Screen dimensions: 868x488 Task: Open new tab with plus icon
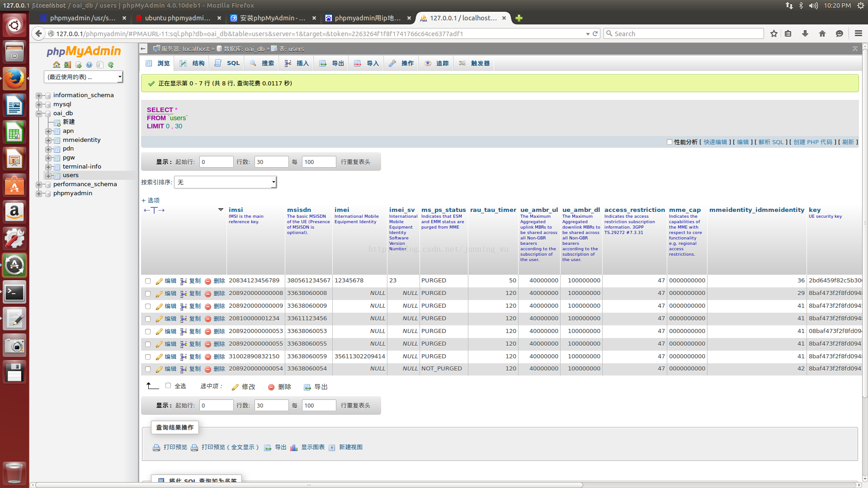pos(519,18)
